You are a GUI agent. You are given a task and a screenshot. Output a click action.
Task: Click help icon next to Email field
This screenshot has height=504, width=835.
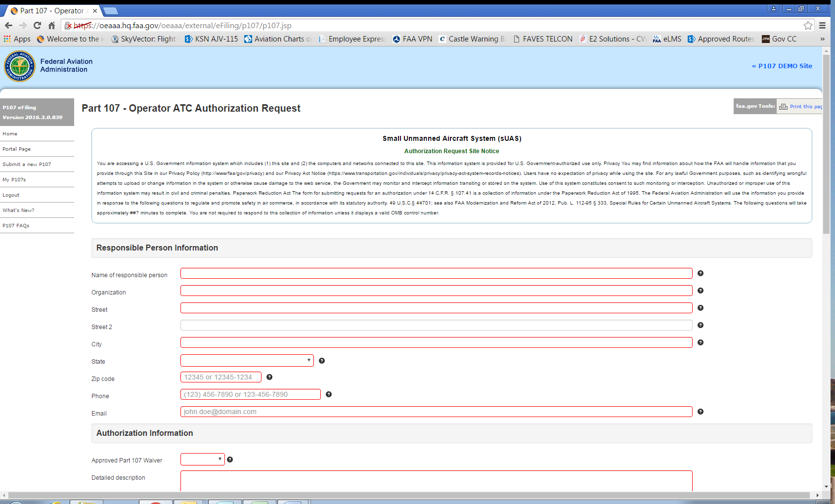701,412
